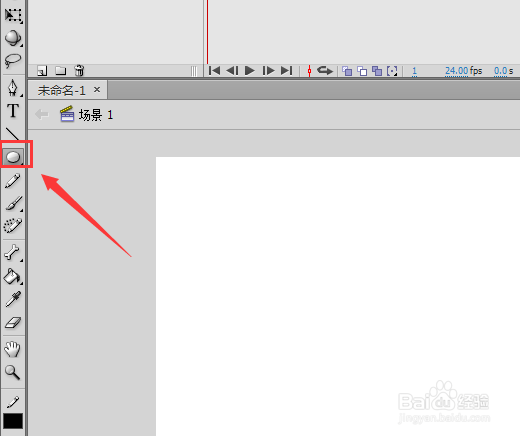Open the black stroke color swatch
The height and width of the screenshot is (436, 520).
click(x=13, y=421)
